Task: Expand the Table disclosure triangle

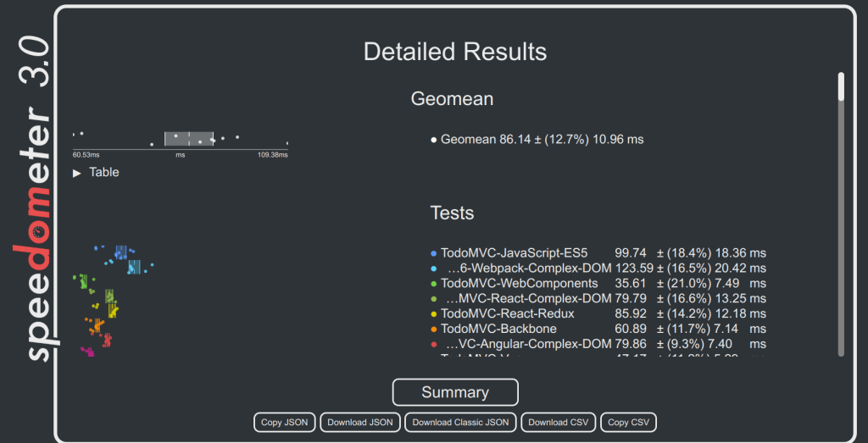Action: [78, 173]
